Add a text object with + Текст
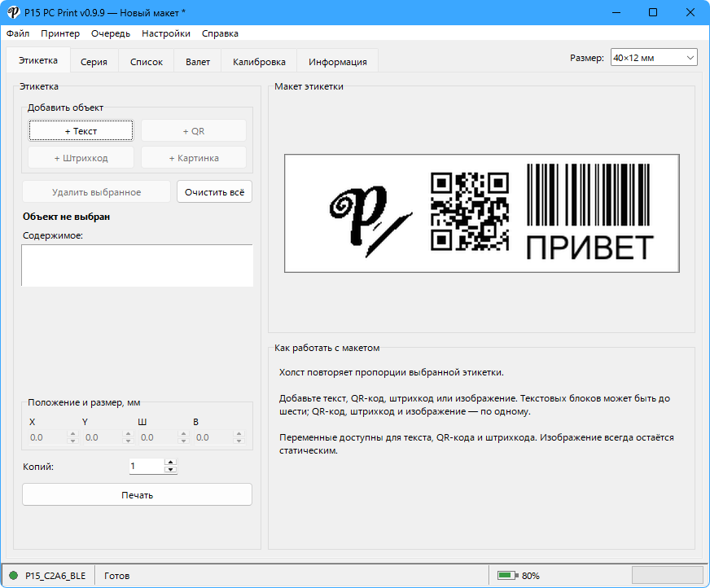This screenshot has height=588, width=710. tap(81, 131)
